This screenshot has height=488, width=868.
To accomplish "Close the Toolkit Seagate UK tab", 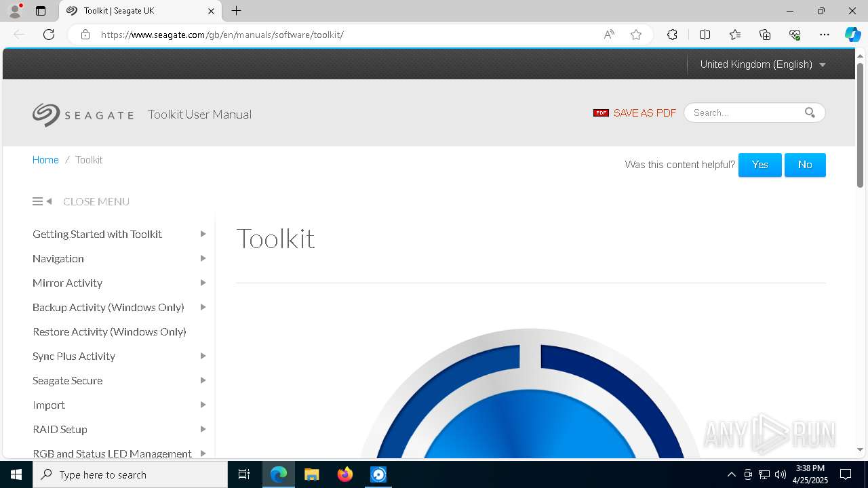I will 211,11.
